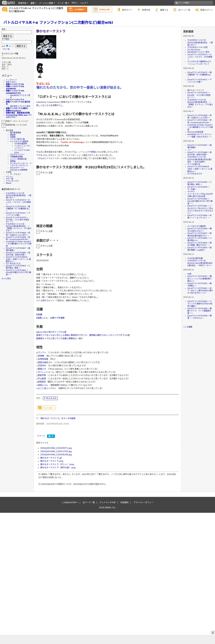Expand 関連資料集-バトロイ以外 plus box
This screenshot has width=215, height=644.
(4, 126)
